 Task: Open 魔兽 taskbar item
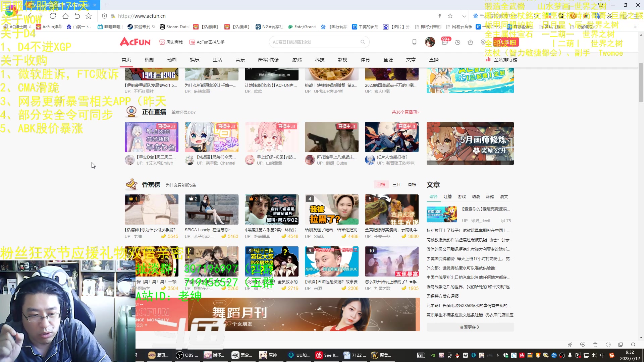coord(381,355)
